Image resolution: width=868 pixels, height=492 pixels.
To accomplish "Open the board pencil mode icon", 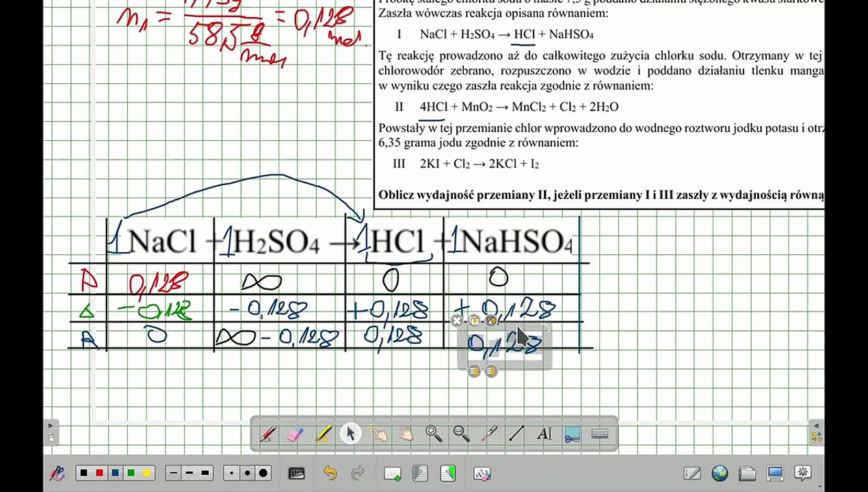I will tap(692, 473).
